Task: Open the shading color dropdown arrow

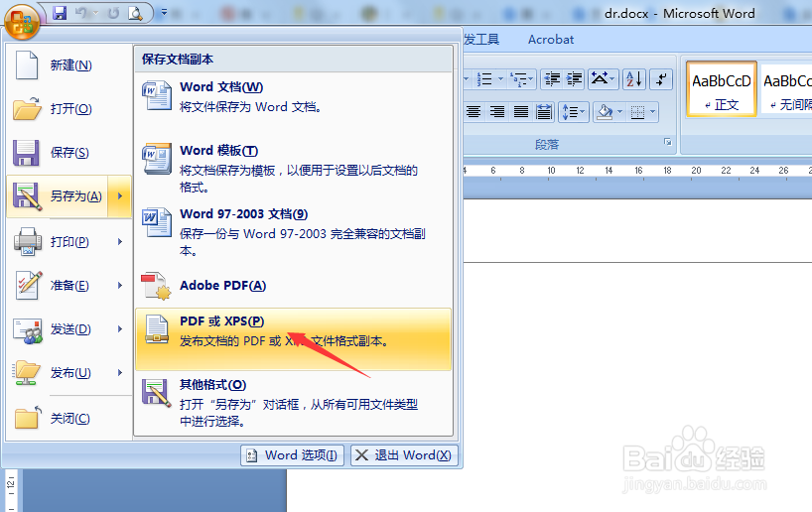Action: pos(619,112)
